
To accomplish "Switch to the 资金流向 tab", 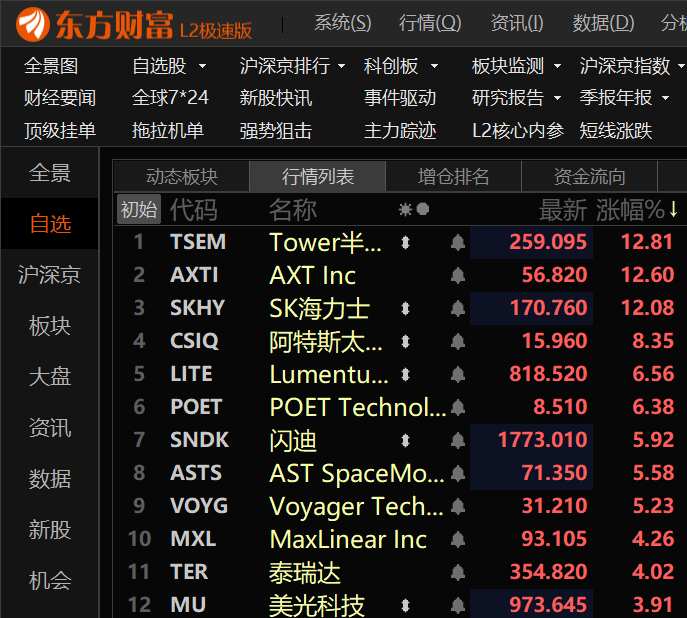I will pos(589,177).
